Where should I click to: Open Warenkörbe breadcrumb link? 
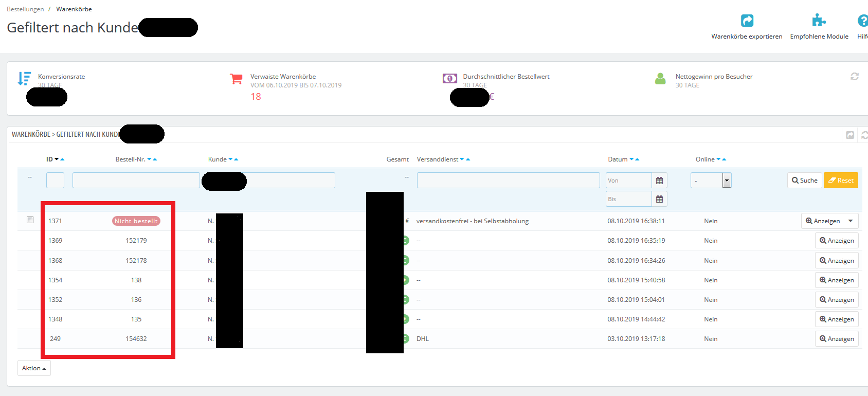[x=74, y=9]
